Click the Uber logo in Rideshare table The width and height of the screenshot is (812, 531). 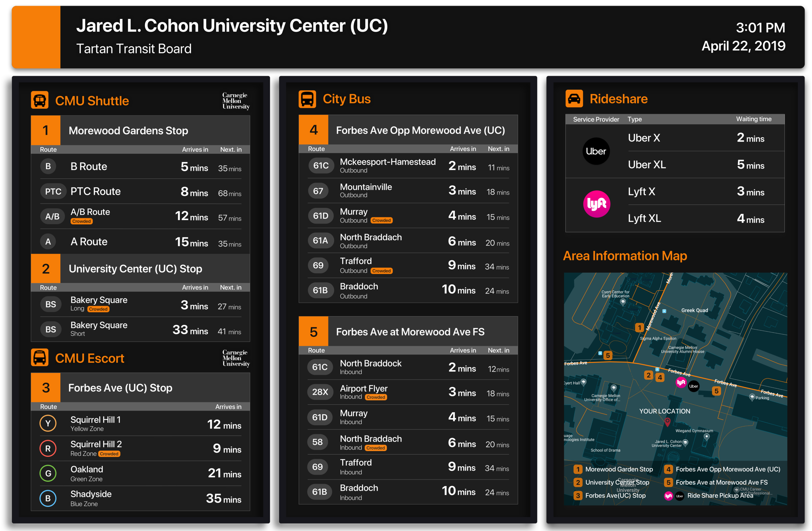click(x=596, y=151)
